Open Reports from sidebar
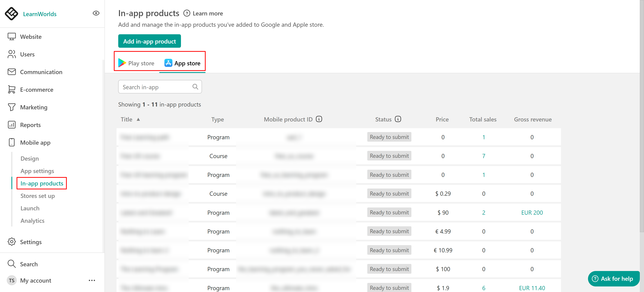Image resolution: width=644 pixels, height=292 pixels. tap(30, 125)
